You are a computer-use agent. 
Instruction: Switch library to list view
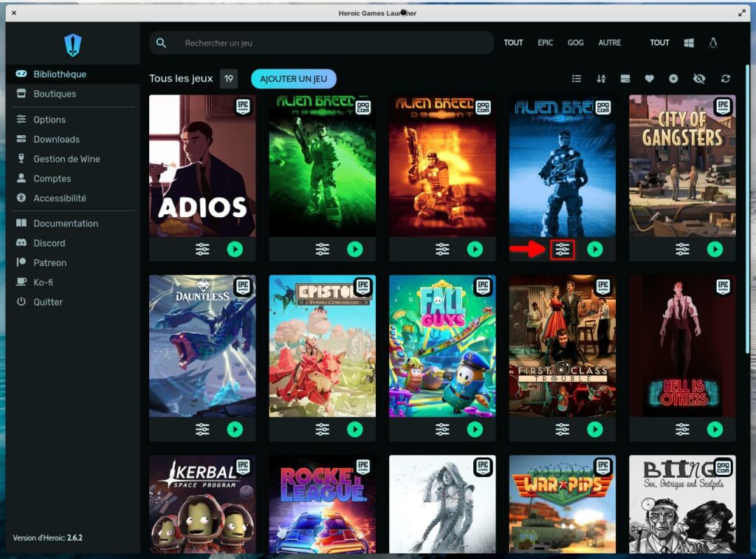(x=577, y=79)
